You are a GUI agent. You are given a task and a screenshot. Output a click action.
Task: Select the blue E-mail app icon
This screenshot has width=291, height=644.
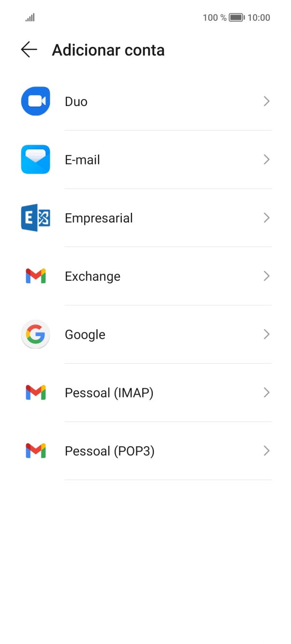pos(35,160)
